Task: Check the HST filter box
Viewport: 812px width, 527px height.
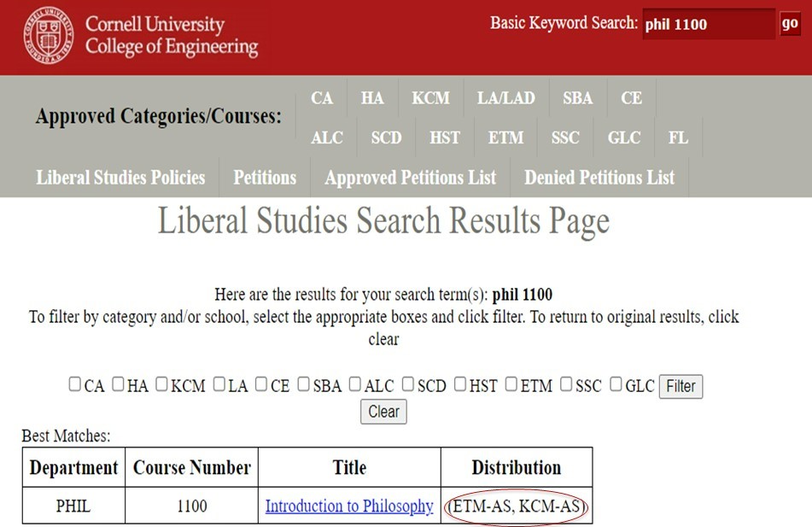Action: pos(461,385)
